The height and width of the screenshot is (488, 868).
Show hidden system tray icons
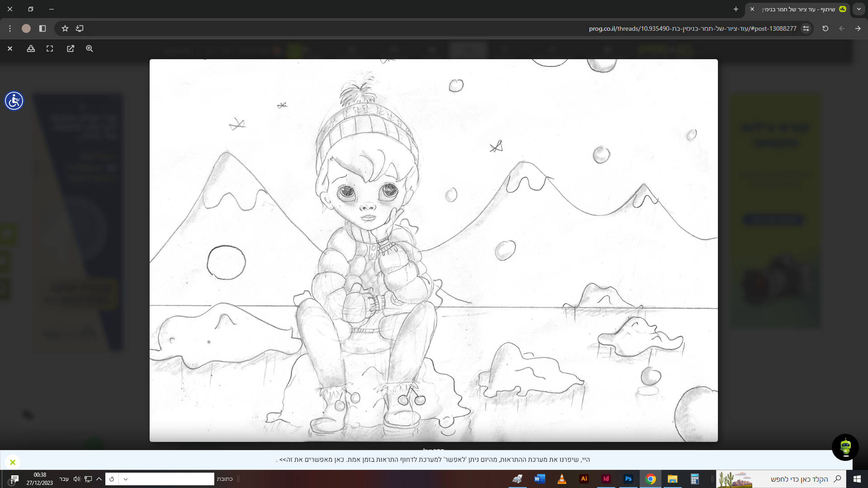click(99, 479)
